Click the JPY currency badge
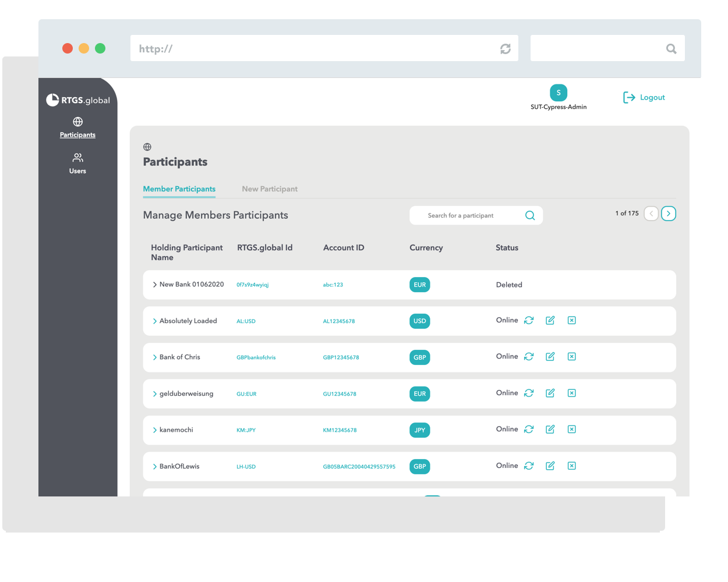 [x=419, y=430]
